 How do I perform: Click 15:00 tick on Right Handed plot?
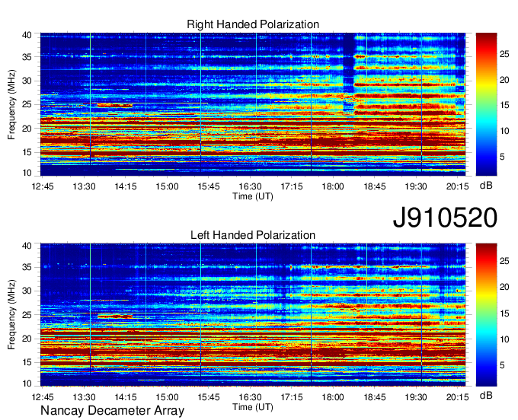167,186
